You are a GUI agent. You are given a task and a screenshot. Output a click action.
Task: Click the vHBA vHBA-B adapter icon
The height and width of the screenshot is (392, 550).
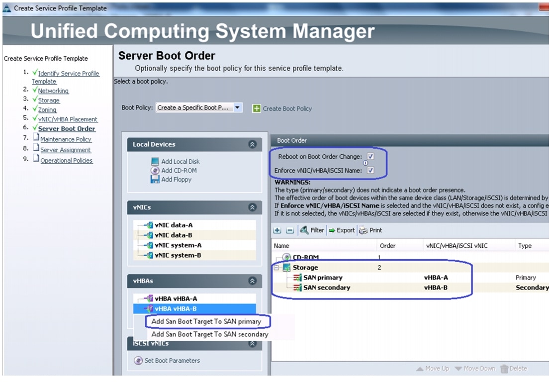(150, 309)
